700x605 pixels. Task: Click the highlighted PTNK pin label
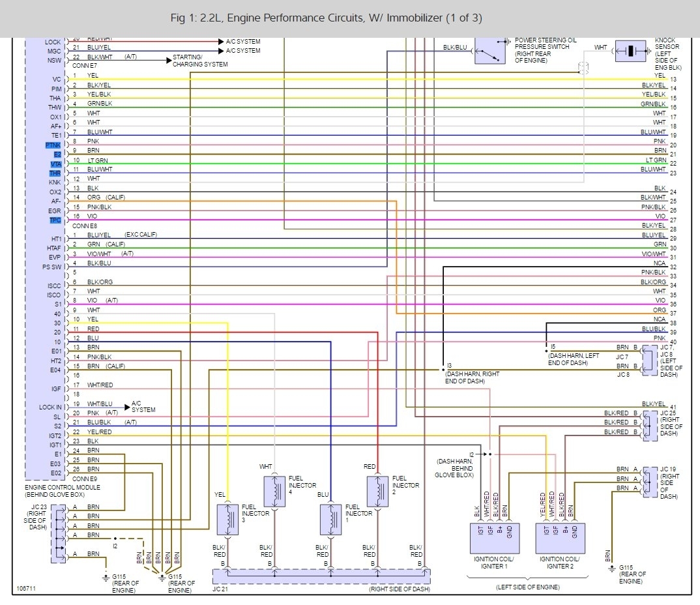53,145
